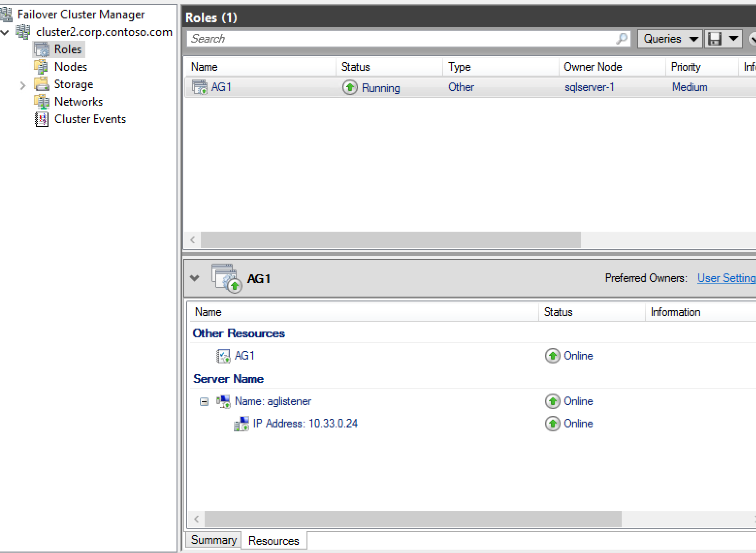Image resolution: width=756 pixels, height=553 pixels.
Task: Click the search magnifier icon
Action: point(621,39)
